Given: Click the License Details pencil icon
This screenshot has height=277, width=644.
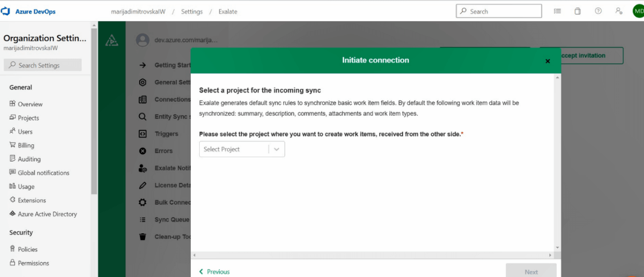Looking at the screenshot, I should tap(143, 185).
